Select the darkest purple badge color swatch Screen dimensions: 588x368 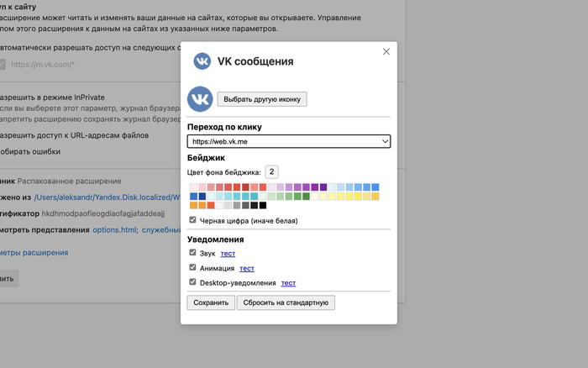coord(323,187)
